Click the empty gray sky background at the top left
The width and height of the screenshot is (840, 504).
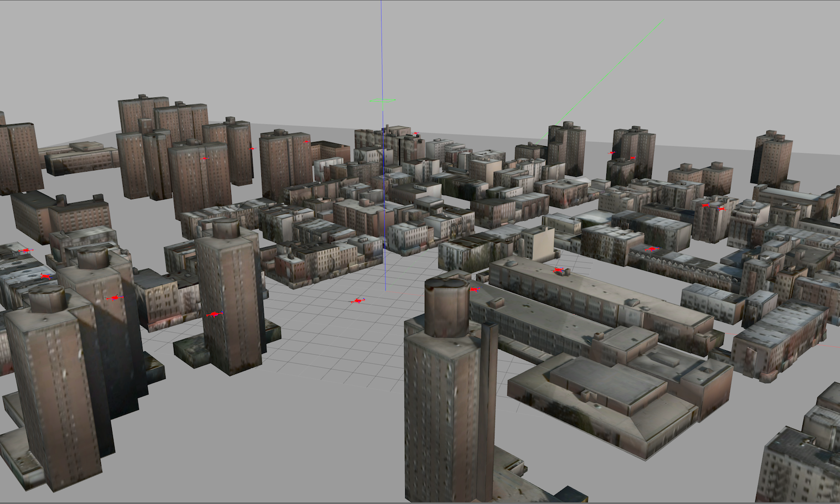coord(111,44)
